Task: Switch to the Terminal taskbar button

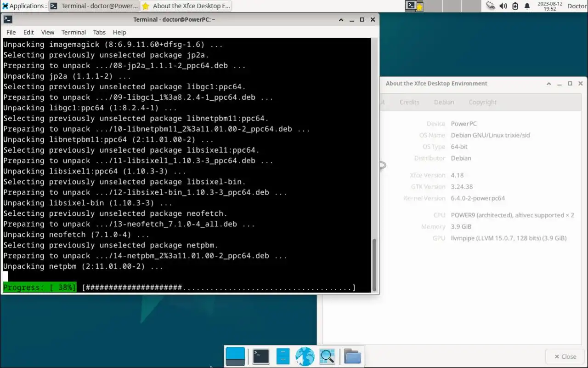Action: point(94,6)
